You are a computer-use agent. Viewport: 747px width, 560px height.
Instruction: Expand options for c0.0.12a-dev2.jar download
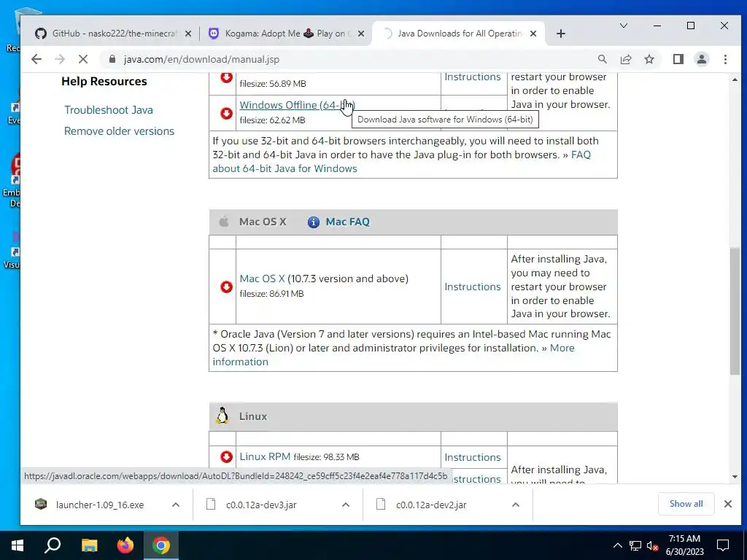[516, 505]
